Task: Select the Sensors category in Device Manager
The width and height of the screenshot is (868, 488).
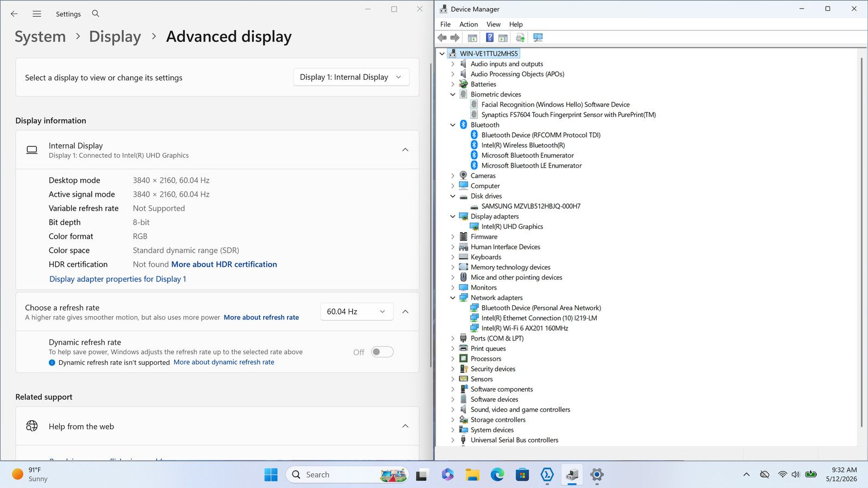Action: (482, 379)
